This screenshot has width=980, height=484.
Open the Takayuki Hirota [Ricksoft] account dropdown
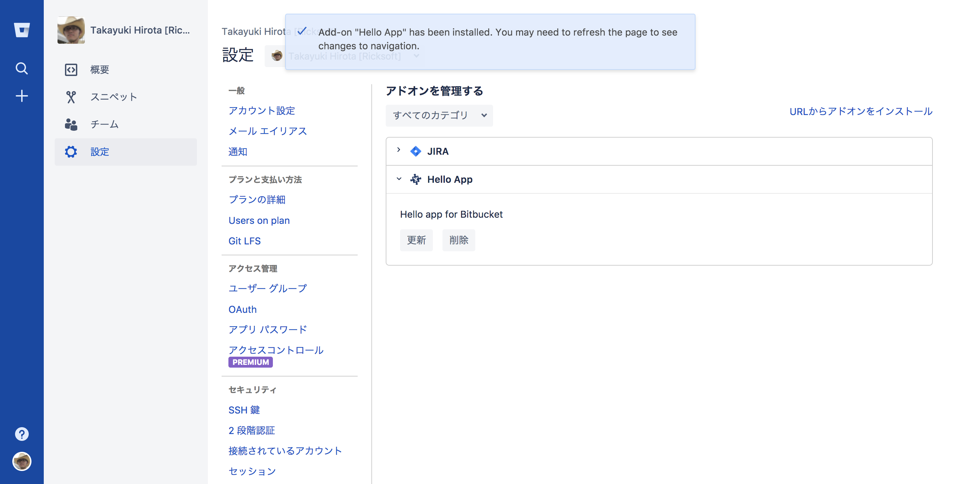tap(345, 56)
